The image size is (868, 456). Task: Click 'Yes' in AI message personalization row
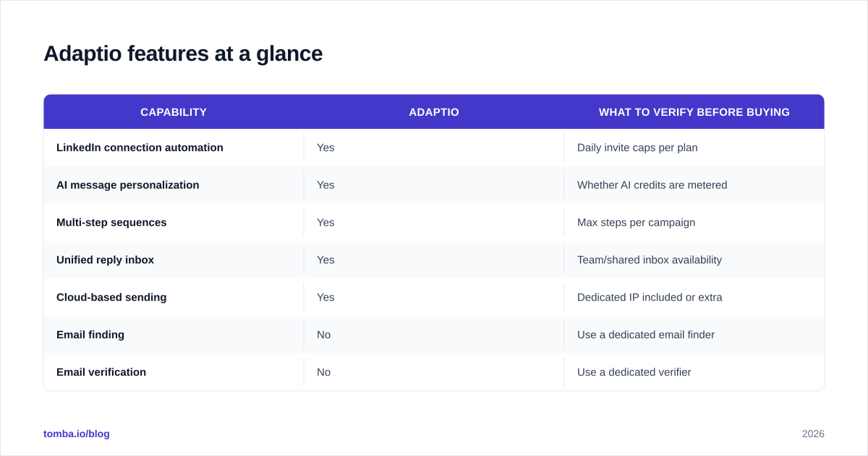click(x=325, y=185)
